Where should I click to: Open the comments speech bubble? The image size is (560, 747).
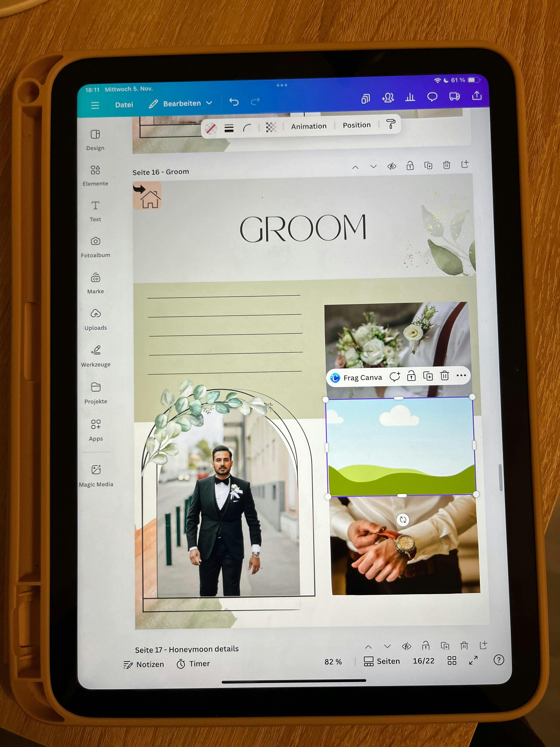(432, 97)
